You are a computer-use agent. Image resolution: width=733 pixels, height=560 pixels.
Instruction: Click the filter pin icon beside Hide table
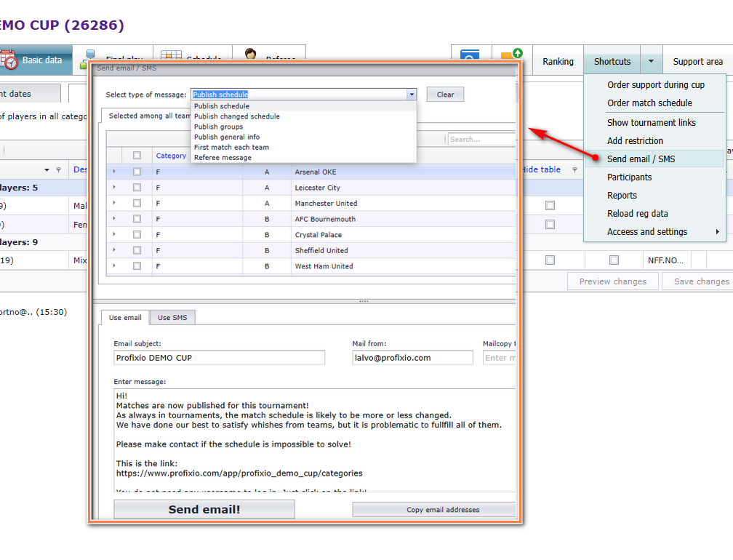coord(574,170)
